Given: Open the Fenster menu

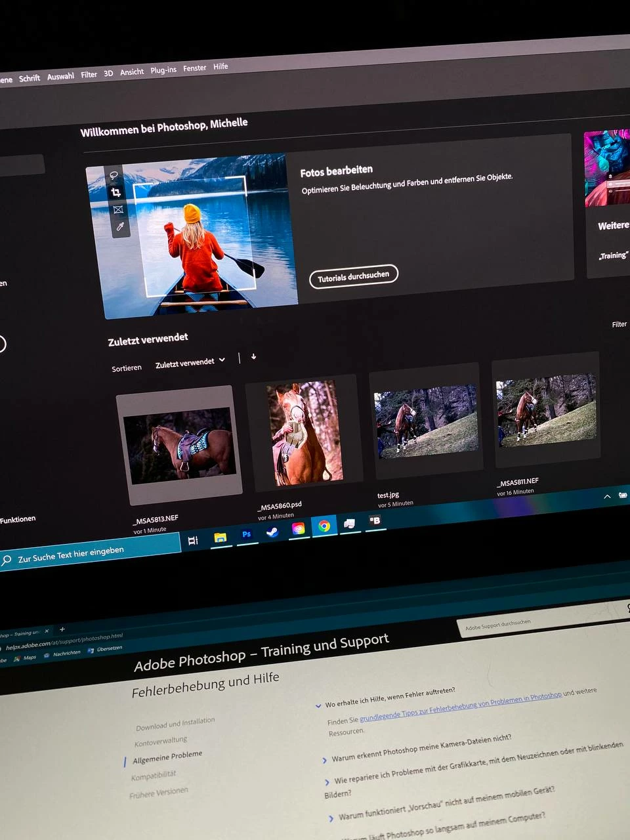Looking at the screenshot, I should pyautogui.click(x=195, y=68).
